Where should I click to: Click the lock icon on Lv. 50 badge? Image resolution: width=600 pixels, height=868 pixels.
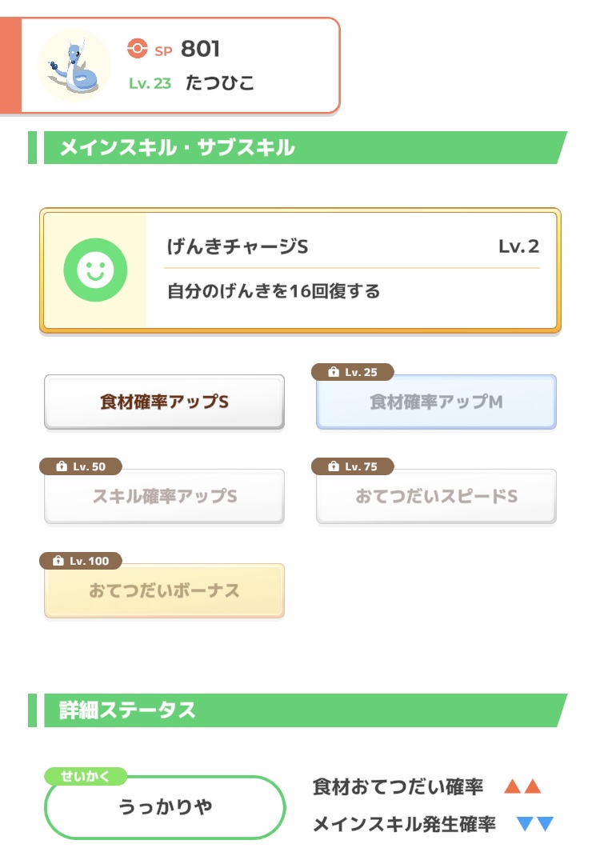tap(61, 467)
